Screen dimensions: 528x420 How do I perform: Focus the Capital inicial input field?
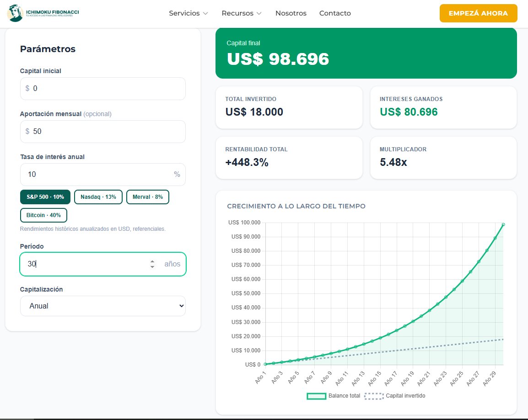coord(102,89)
